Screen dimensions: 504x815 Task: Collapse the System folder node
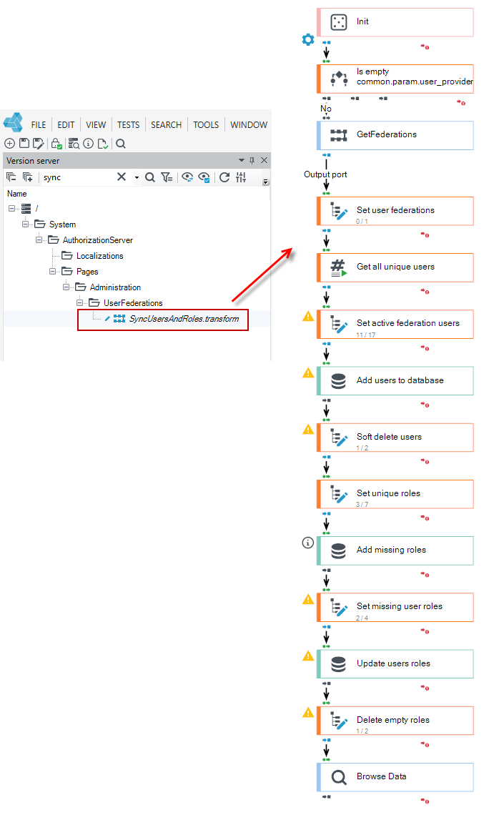pos(25,224)
